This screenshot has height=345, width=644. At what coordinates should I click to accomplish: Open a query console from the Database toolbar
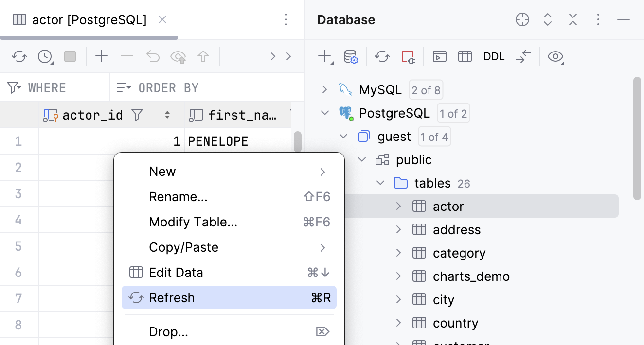tap(440, 56)
